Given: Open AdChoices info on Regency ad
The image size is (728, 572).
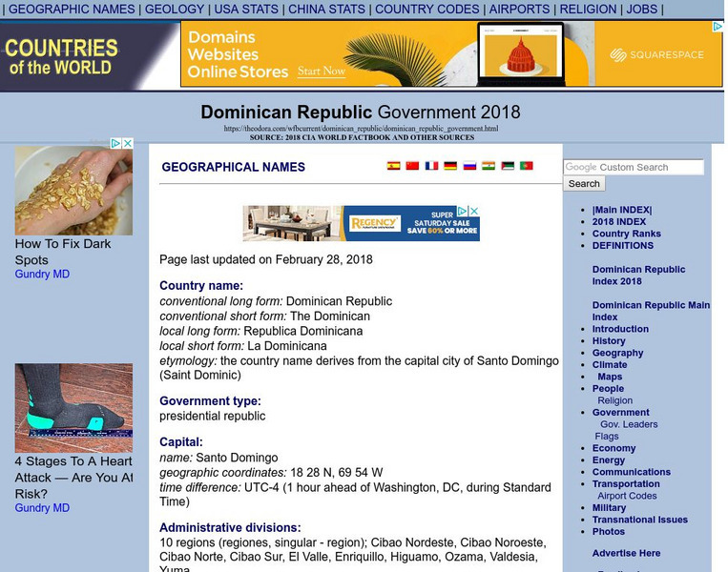Looking at the screenshot, I should click(463, 211).
